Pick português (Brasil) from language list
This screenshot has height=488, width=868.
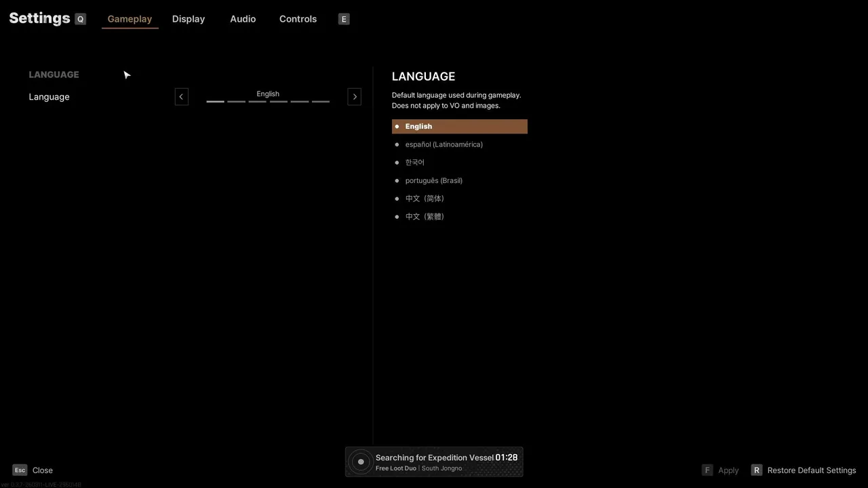434,180
